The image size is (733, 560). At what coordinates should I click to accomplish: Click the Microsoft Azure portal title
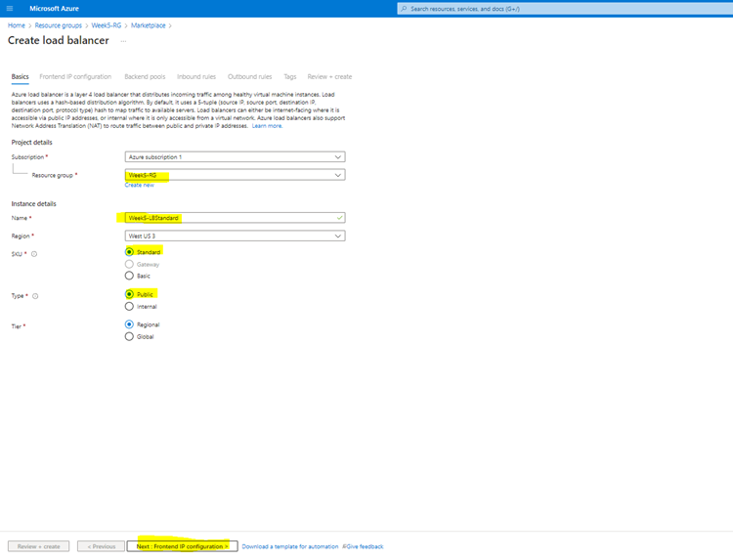tap(54, 9)
